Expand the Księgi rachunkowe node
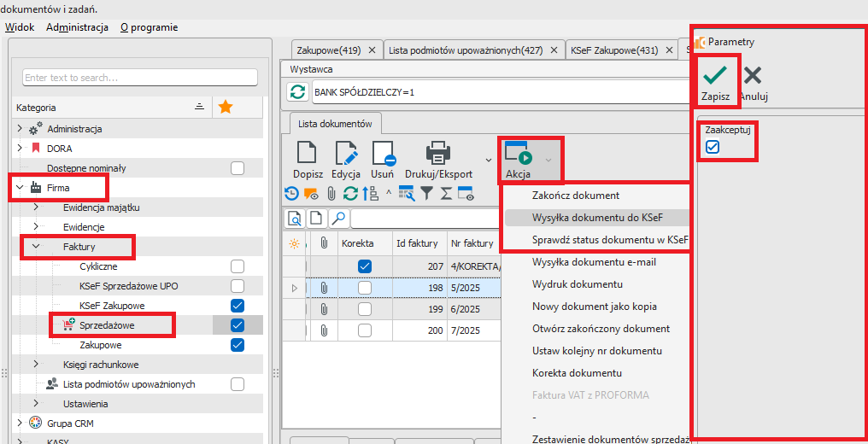Image resolution: width=868 pixels, height=444 pixels. pyautogui.click(x=36, y=365)
